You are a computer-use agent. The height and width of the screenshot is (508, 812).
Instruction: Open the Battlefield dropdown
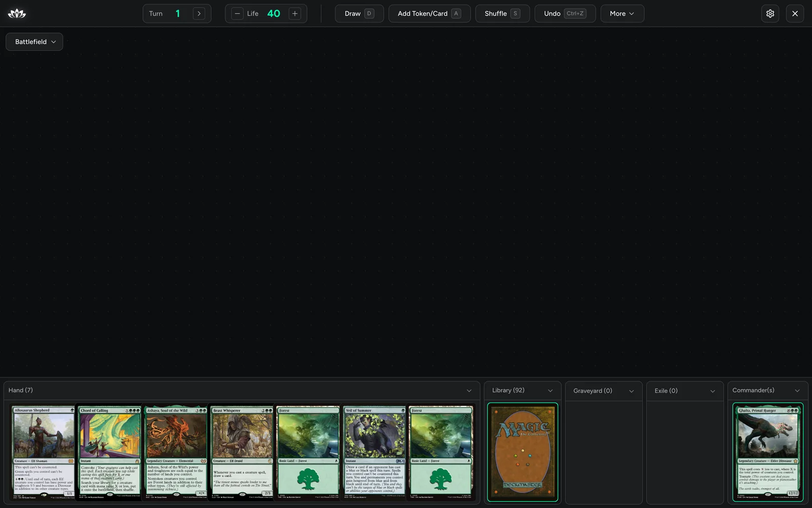point(35,42)
